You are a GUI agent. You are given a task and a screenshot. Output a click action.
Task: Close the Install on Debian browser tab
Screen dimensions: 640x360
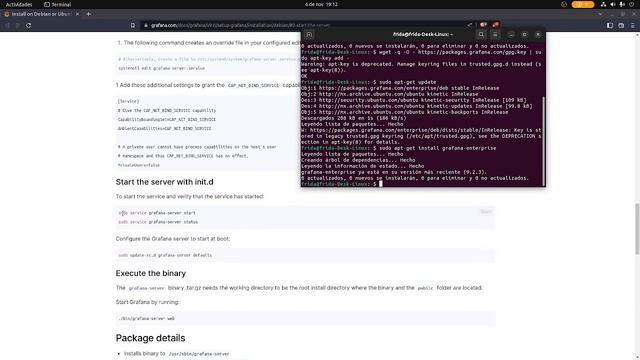tap(77, 14)
